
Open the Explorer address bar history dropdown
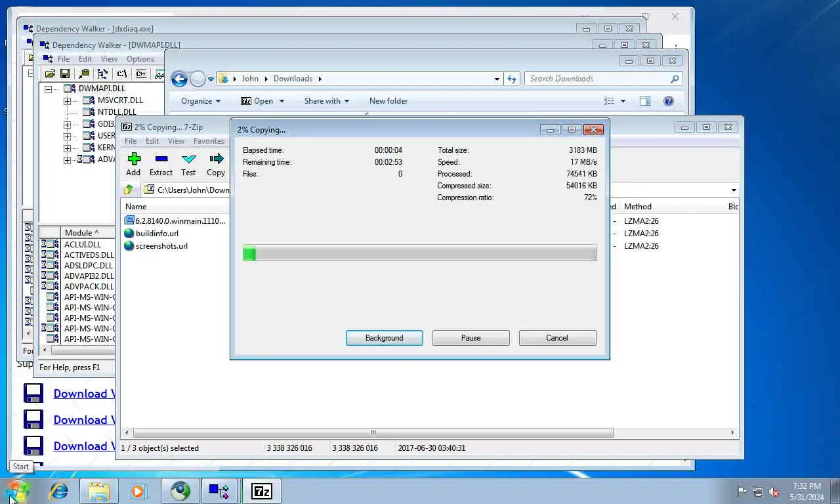pos(497,79)
